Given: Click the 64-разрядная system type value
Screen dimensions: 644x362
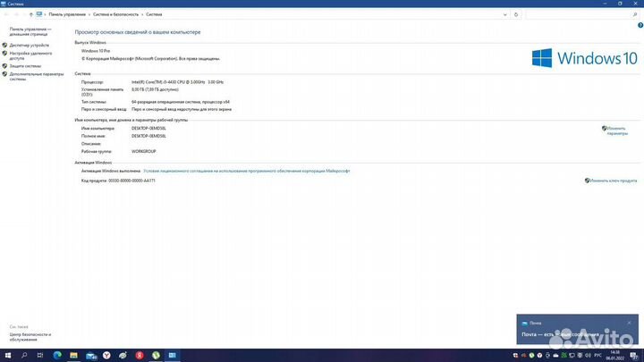Looking at the screenshot, I should click(x=181, y=102).
